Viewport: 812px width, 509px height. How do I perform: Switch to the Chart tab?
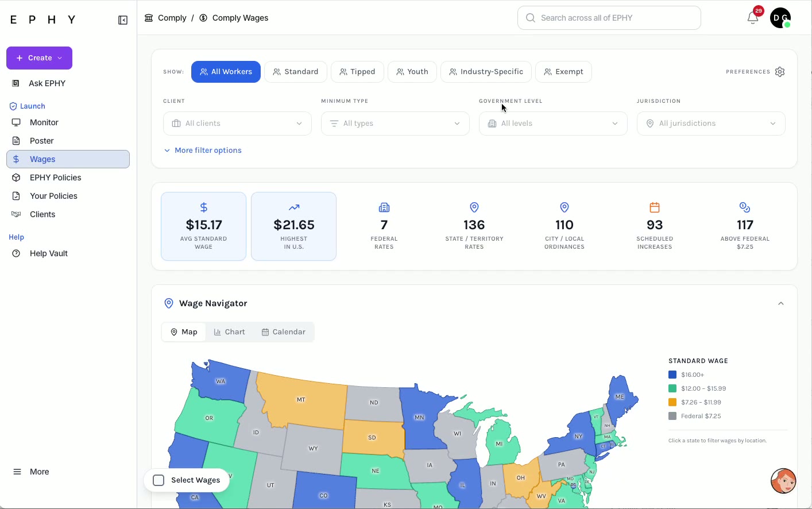click(x=230, y=332)
